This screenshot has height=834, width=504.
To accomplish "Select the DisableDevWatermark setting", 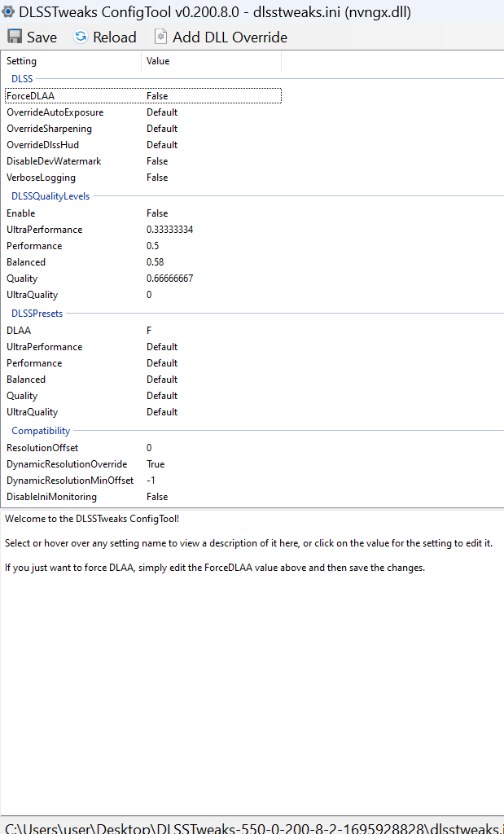I will pyautogui.click(x=54, y=161).
